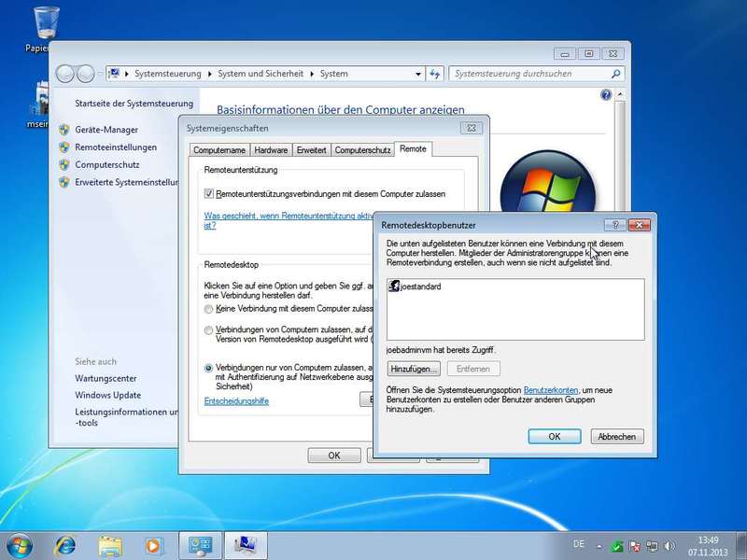Switch to the Hardware tab

coord(271,149)
